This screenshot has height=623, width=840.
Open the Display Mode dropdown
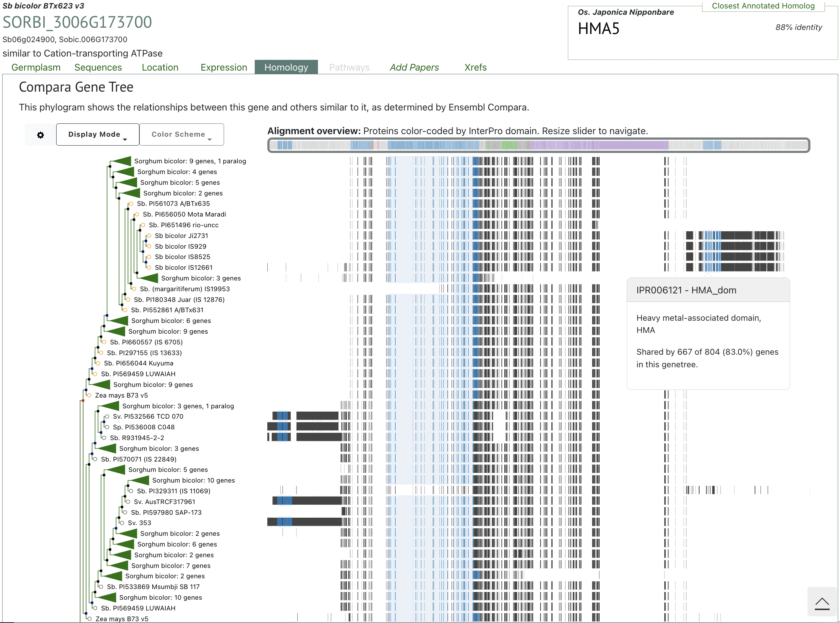[x=97, y=135]
